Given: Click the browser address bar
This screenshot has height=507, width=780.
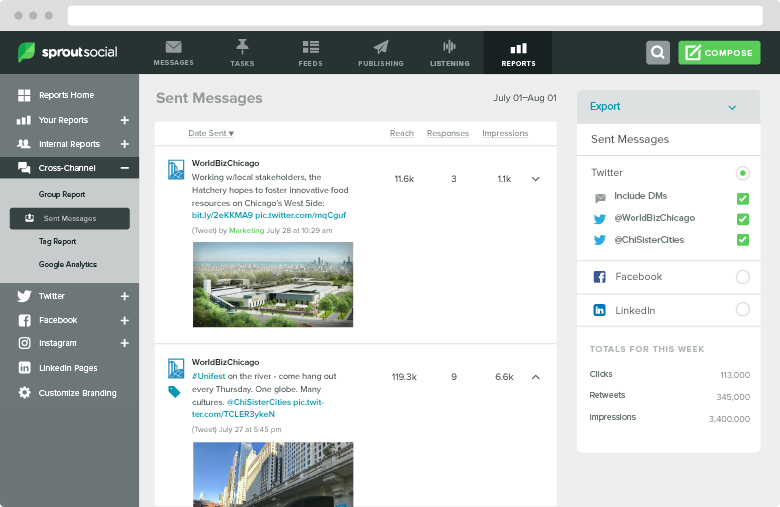Looking at the screenshot, I should (x=415, y=15).
